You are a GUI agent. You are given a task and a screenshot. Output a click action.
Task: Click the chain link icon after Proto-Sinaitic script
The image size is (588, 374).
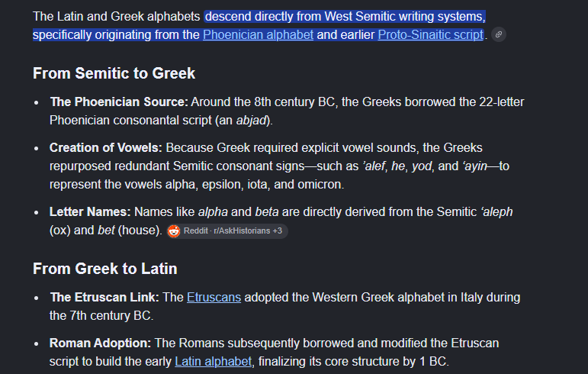pos(498,34)
